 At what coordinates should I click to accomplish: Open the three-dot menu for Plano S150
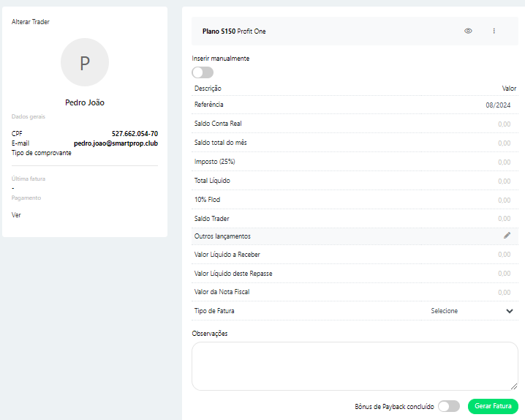pyautogui.click(x=494, y=31)
